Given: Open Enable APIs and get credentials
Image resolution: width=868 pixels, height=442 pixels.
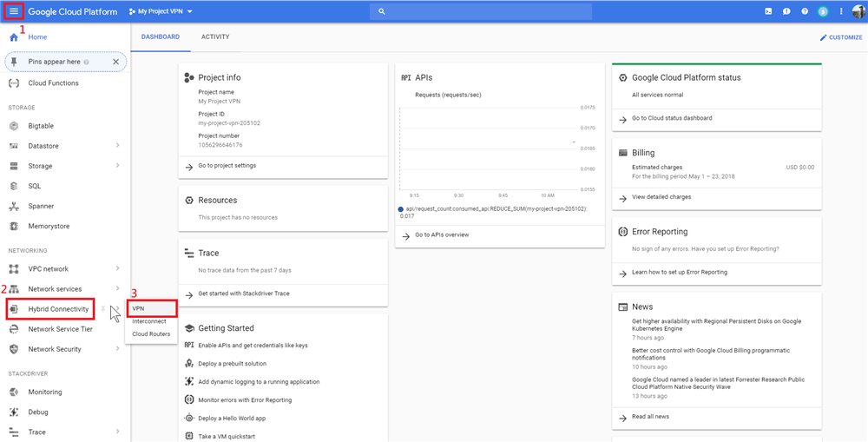Looking at the screenshot, I should (253, 346).
